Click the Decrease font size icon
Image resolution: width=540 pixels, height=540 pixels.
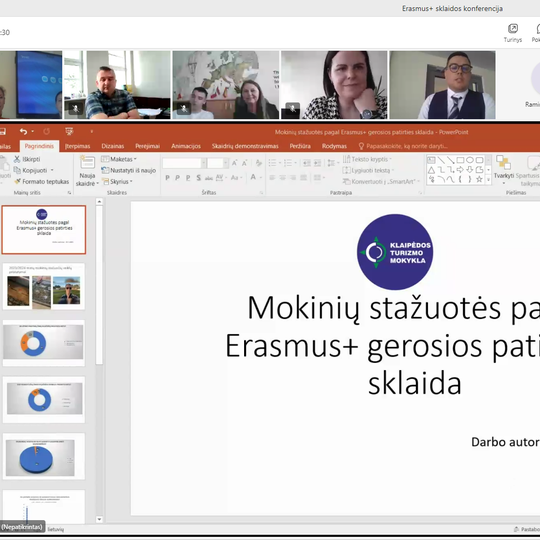pyautogui.click(x=244, y=163)
